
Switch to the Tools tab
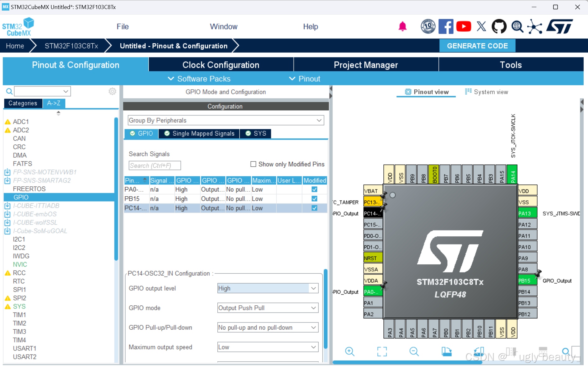[x=511, y=65]
